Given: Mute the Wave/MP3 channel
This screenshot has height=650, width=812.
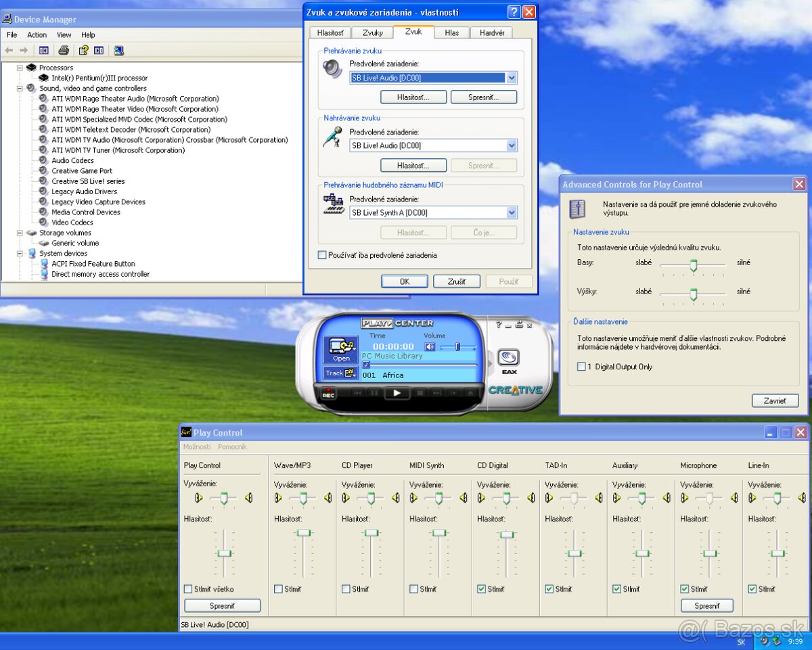Looking at the screenshot, I should tap(279, 589).
